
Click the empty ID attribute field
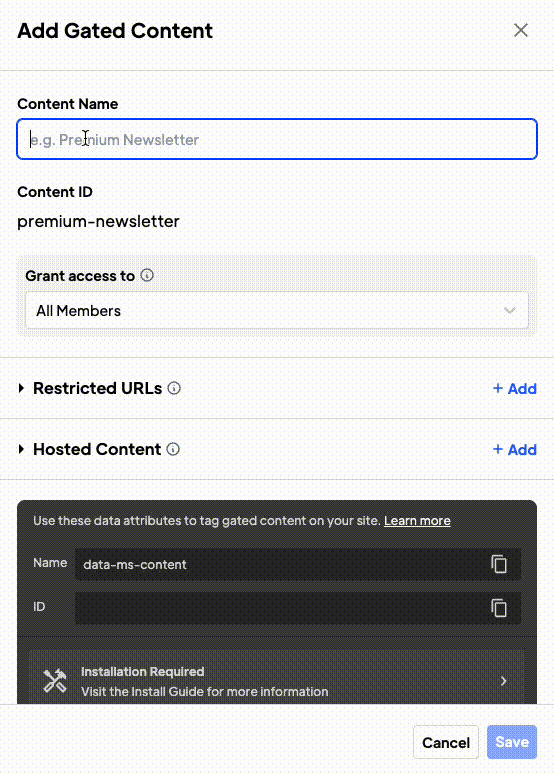click(x=298, y=608)
